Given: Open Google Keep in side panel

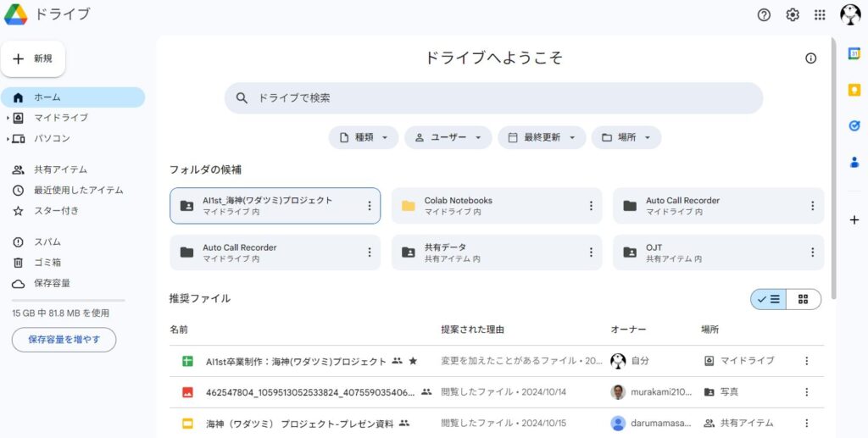Looking at the screenshot, I should coord(854,90).
